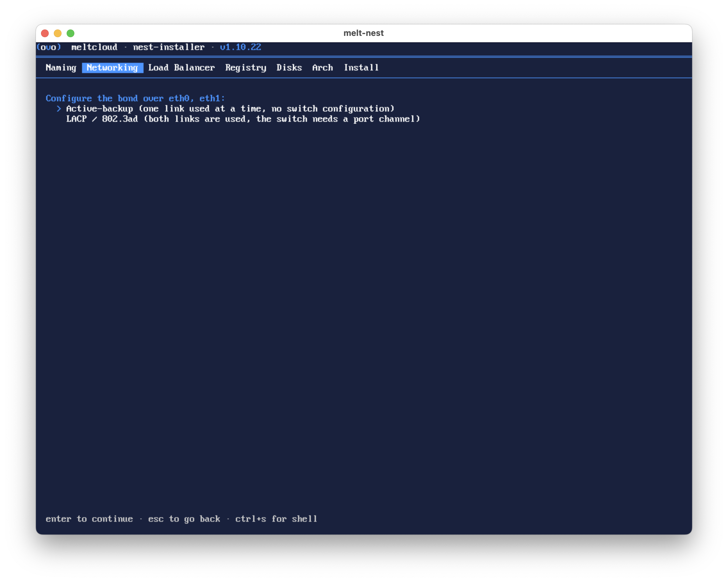Click the selection arrow beside Active-backup
This screenshot has height=582, width=728.
[59, 109]
